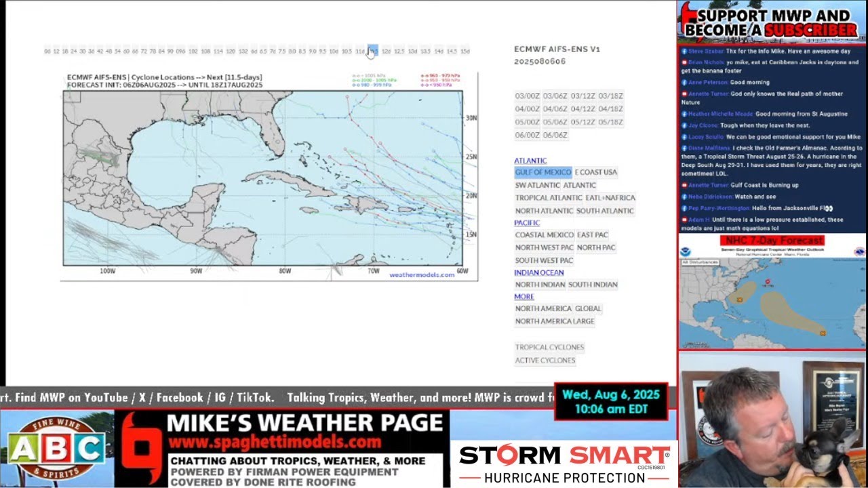The width and height of the screenshot is (868, 488).
Task: Switch to the E COAST USA region
Action: tap(596, 172)
